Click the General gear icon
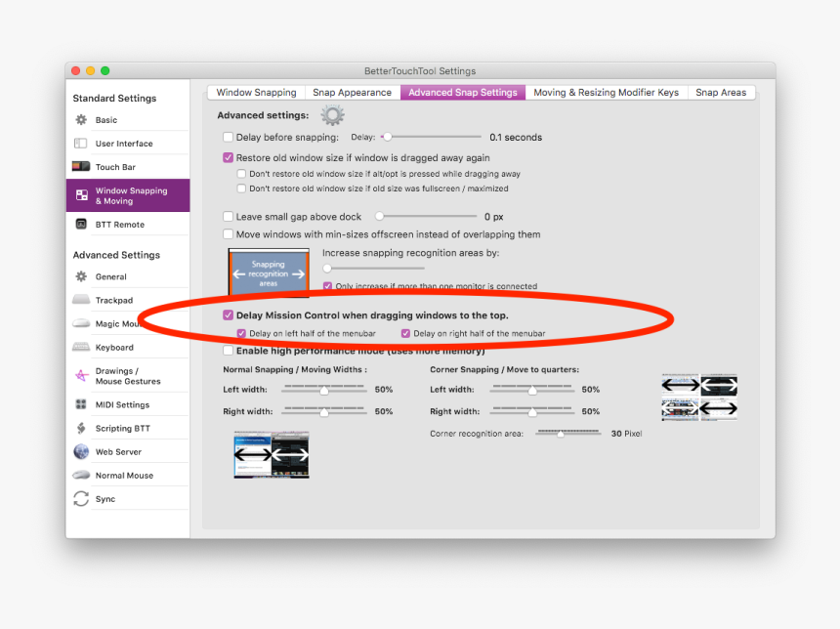The height and width of the screenshot is (629, 840). click(81, 276)
